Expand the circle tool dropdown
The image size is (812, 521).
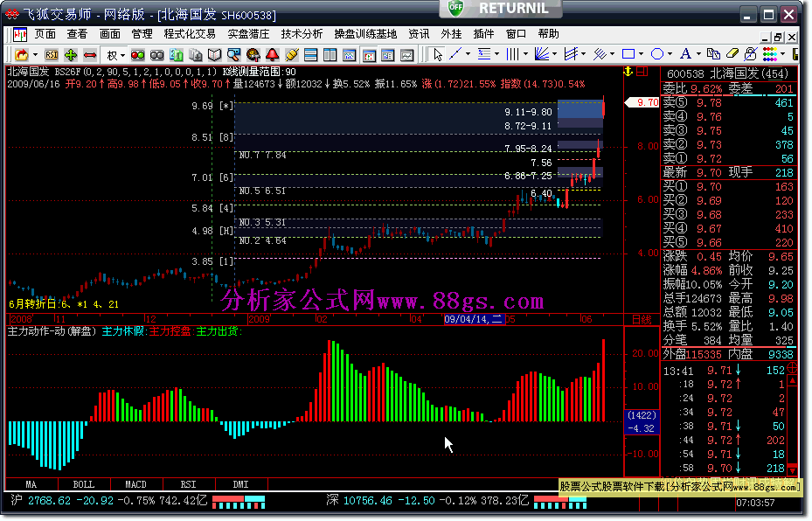click(x=670, y=54)
